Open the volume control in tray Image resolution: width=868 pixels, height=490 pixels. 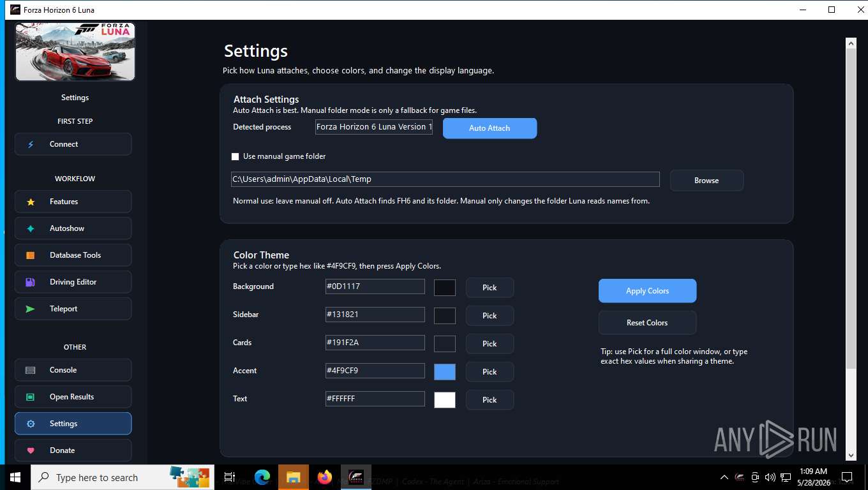[770, 477]
